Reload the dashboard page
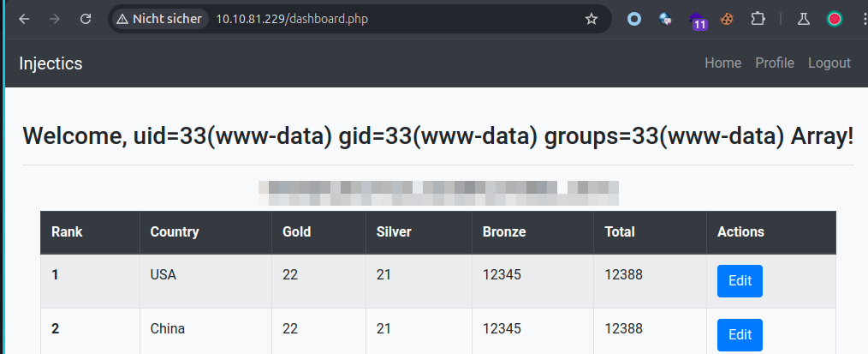 coord(86,19)
